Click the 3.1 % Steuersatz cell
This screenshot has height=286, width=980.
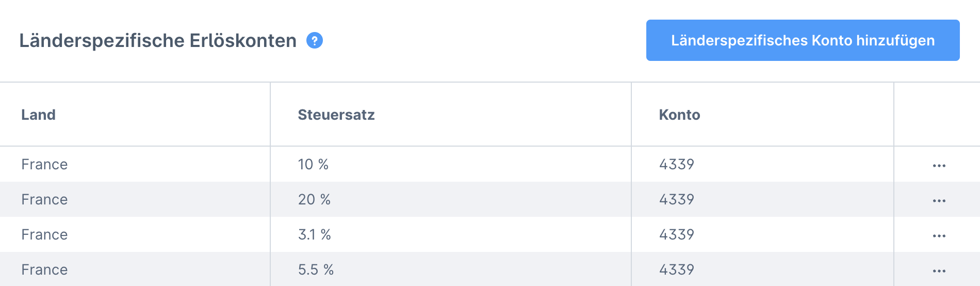click(x=314, y=234)
